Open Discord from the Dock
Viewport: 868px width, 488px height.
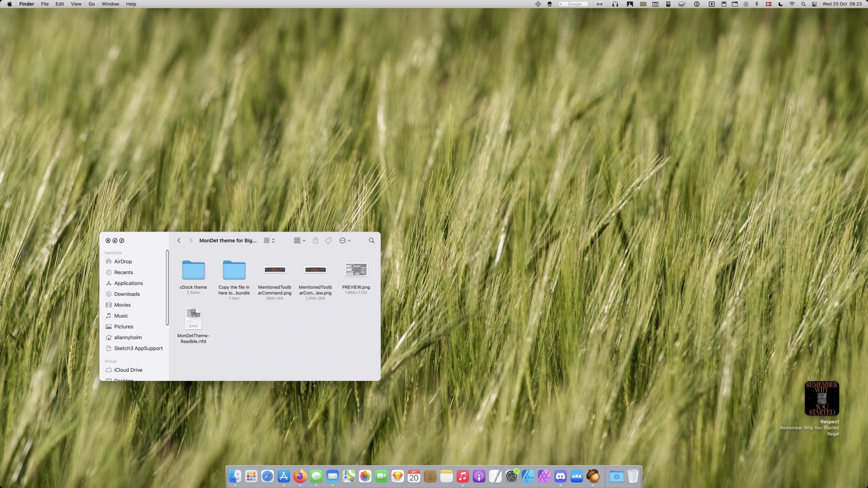point(560,476)
